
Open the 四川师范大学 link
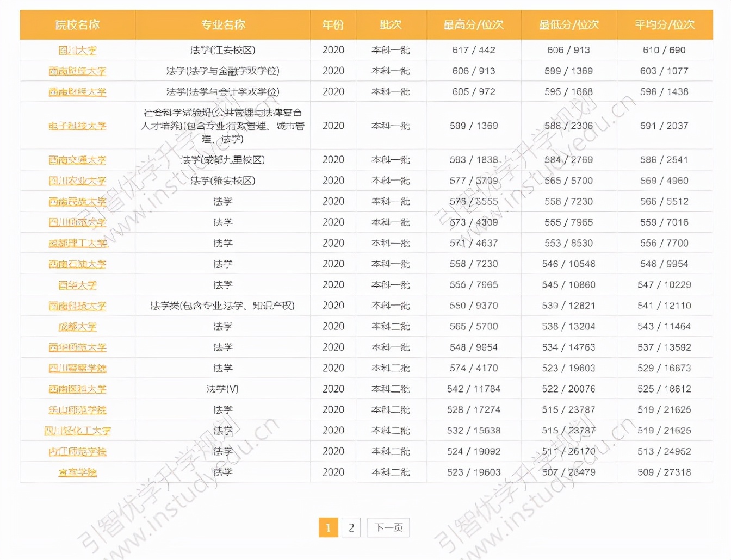point(77,222)
